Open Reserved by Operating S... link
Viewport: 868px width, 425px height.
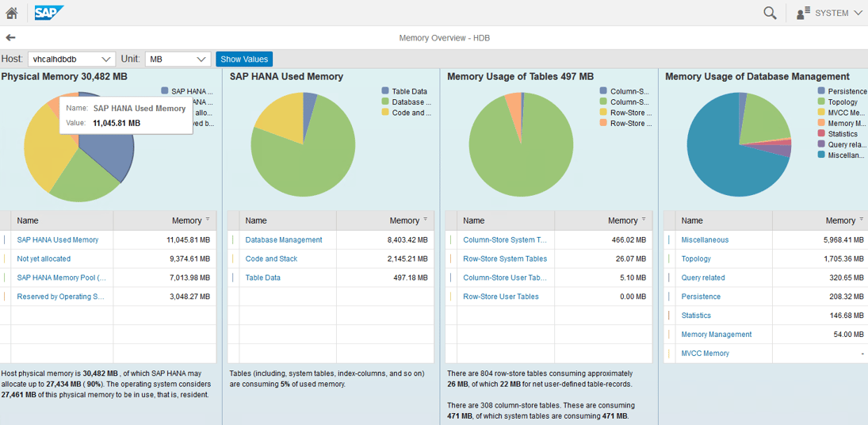click(x=61, y=296)
